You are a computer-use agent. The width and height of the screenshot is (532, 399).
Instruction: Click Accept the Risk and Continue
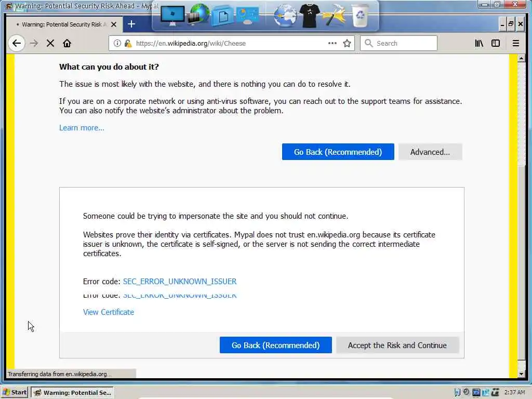point(397,345)
